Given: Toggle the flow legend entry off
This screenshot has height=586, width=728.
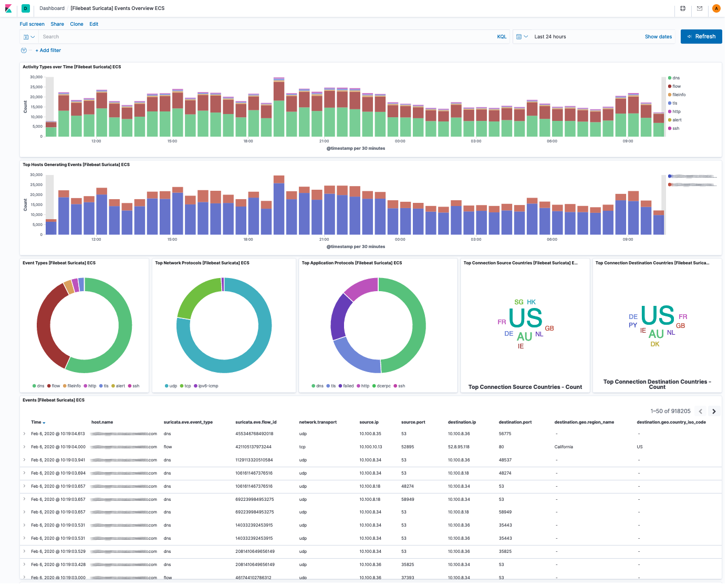Looking at the screenshot, I should (676, 86).
